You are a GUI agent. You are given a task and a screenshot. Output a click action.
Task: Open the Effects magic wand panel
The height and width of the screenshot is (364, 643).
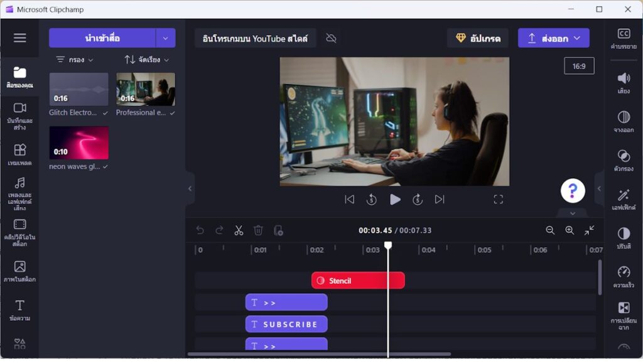coord(624,199)
